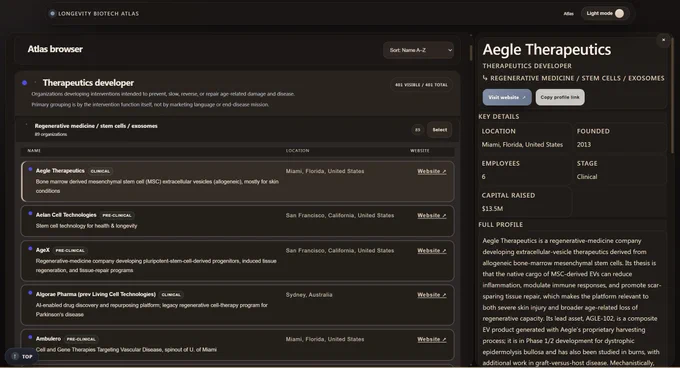680x368 pixels.
Task: Open the Atlas link in header
Action: (x=568, y=14)
